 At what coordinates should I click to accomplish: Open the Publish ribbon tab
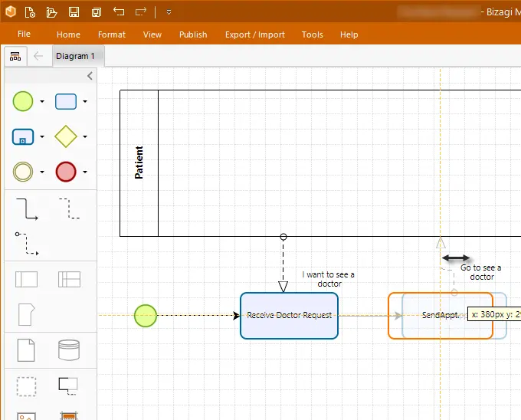point(193,34)
